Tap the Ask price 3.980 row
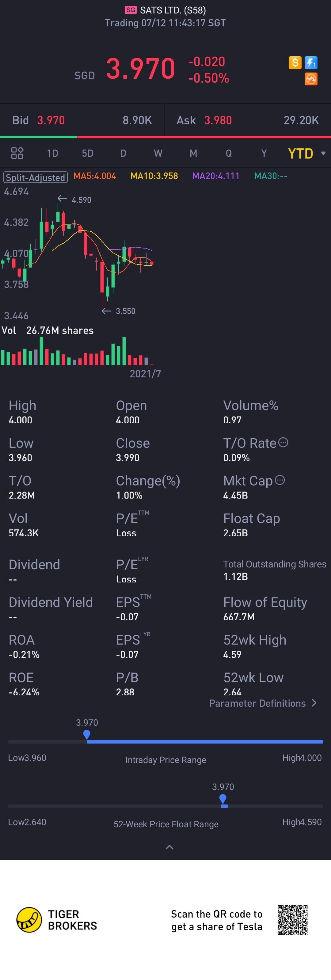Viewport: 331px width, 980px height. 248,120
